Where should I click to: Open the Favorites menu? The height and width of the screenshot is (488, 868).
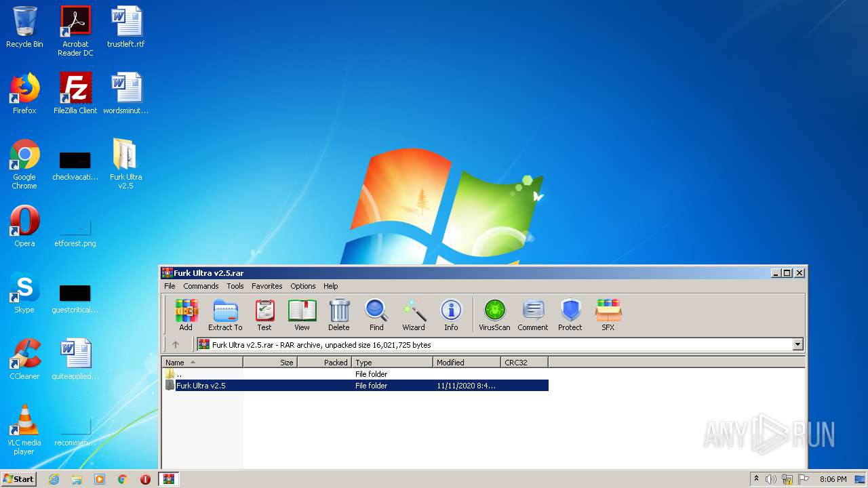[x=267, y=286]
